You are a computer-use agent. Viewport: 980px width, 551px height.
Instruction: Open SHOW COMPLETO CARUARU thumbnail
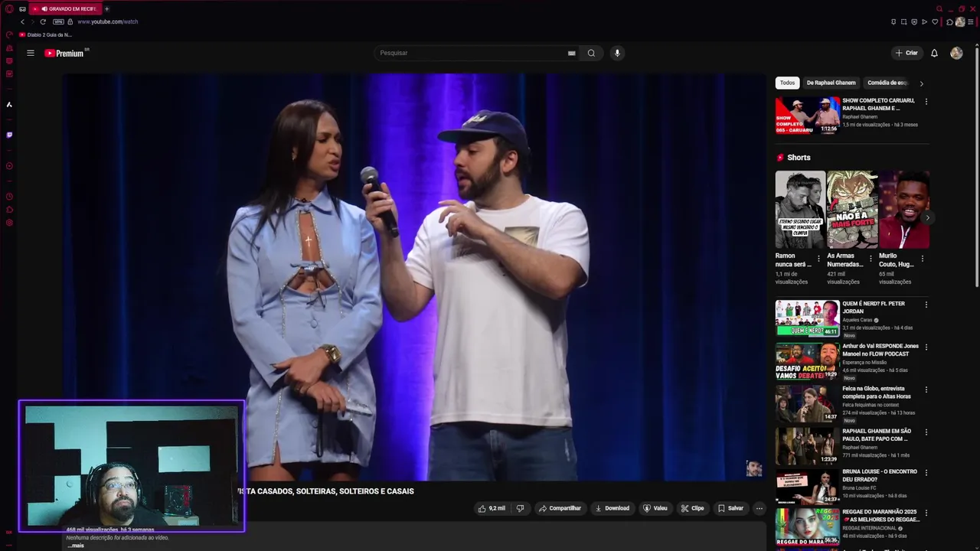(808, 116)
